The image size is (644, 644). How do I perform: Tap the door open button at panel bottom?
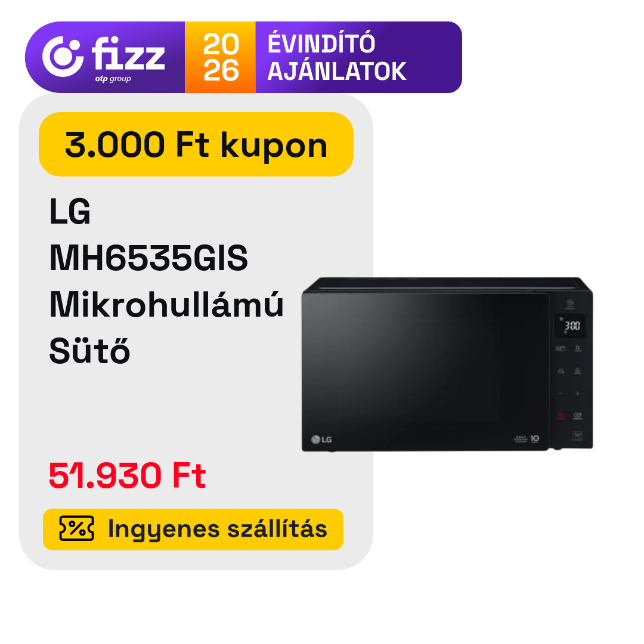[577, 436]
